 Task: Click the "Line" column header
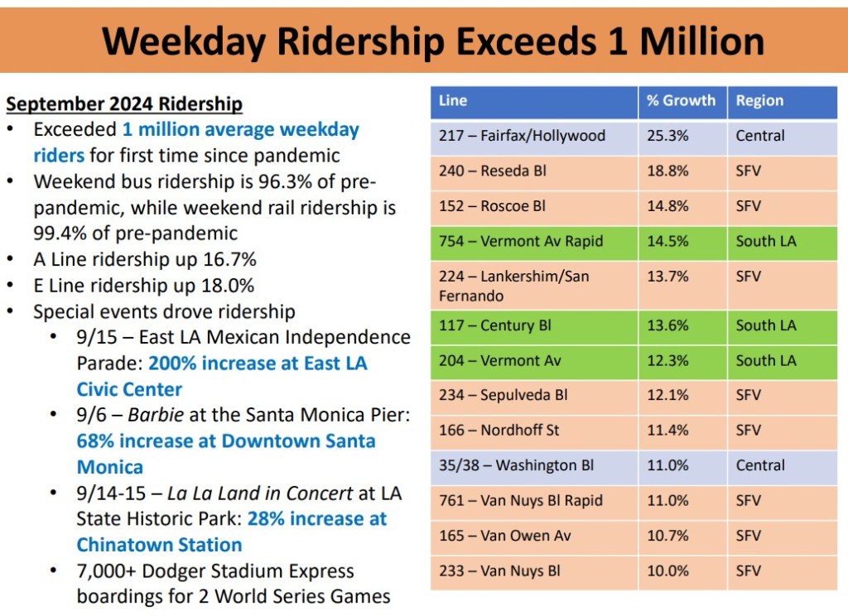pos(453,101)
